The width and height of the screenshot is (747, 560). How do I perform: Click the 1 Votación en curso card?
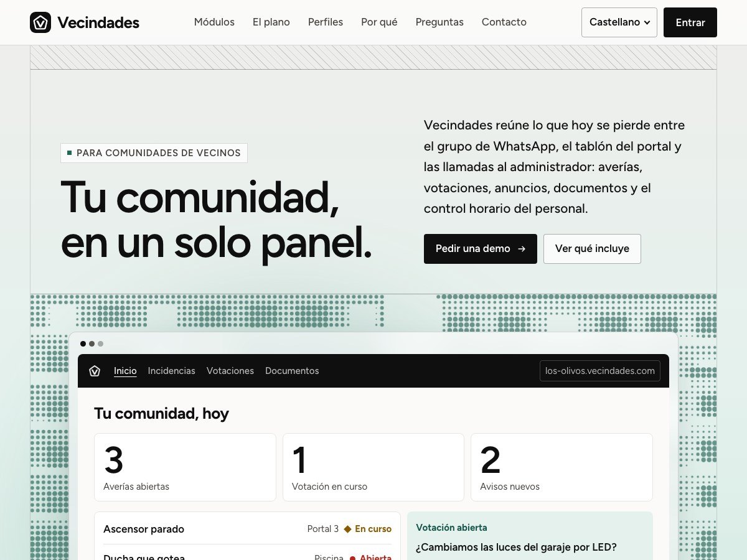click(x=374, y=467)
